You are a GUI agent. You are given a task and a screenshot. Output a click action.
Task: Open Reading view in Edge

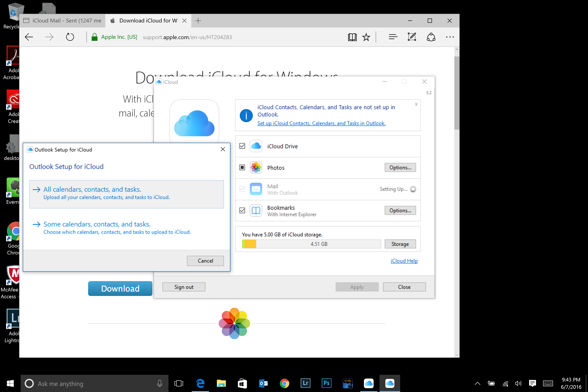[x=352, y=37]
